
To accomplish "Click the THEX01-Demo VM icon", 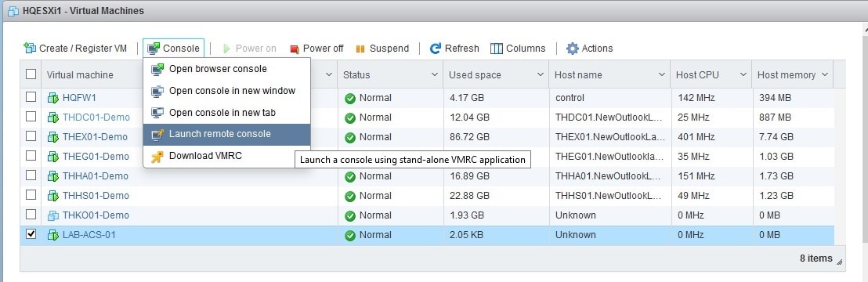I will coord(53,137).
